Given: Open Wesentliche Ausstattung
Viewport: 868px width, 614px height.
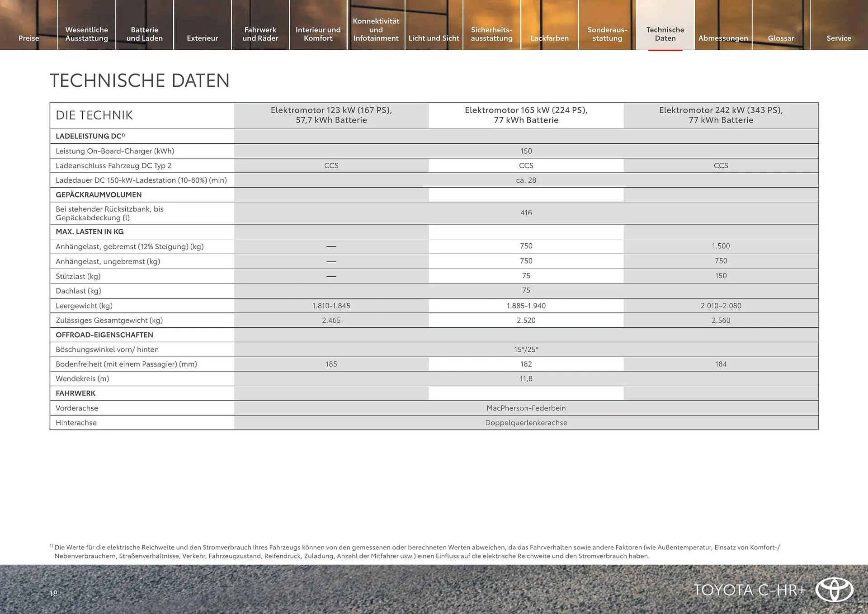Looking at the screenshot, I should click(x=86, y=34).
